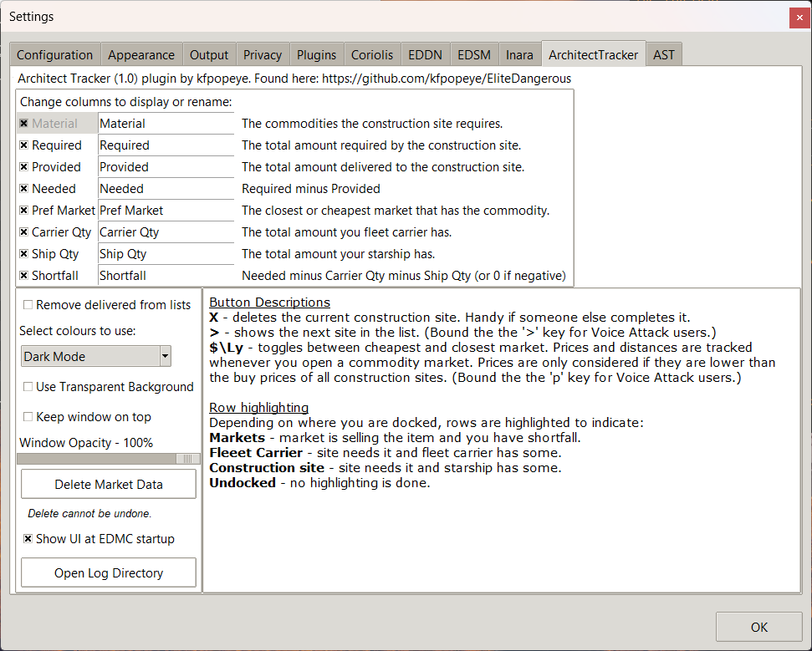Viewport: 812px width, 651px height.
Task: Close the Settings window
Action: [x=799, y=18]
